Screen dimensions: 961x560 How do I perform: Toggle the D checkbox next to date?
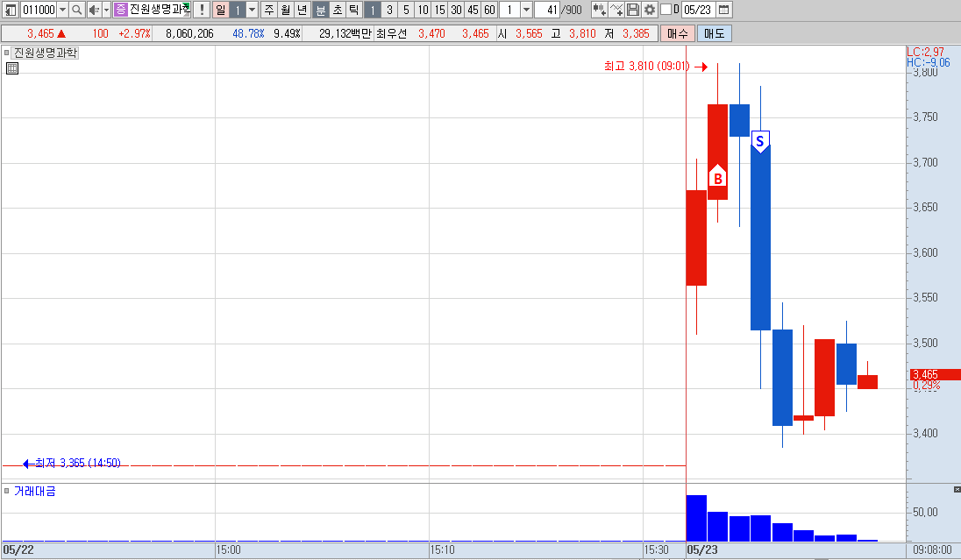click(x=666, y=9)
